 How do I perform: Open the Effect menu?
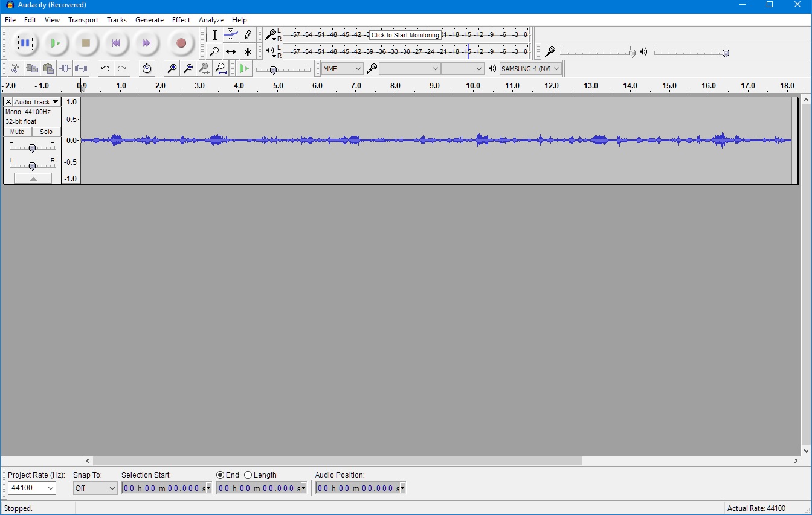pyautogui.click(x=181, y=20)
